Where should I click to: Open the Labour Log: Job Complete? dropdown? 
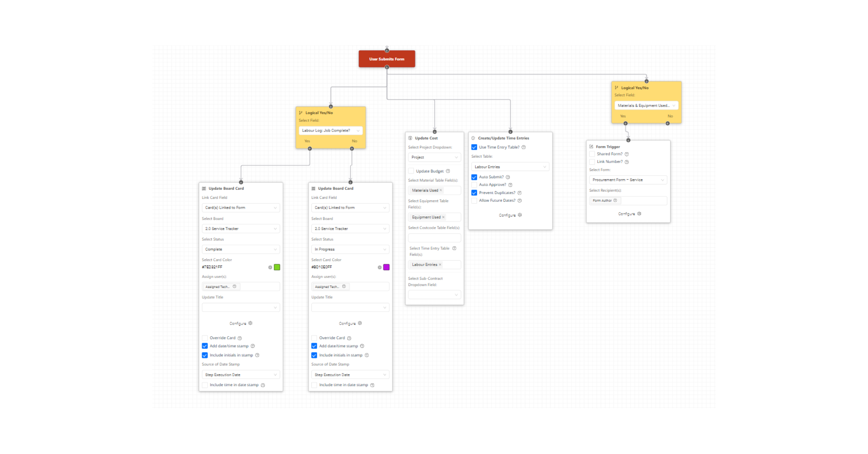click(331, 130)
